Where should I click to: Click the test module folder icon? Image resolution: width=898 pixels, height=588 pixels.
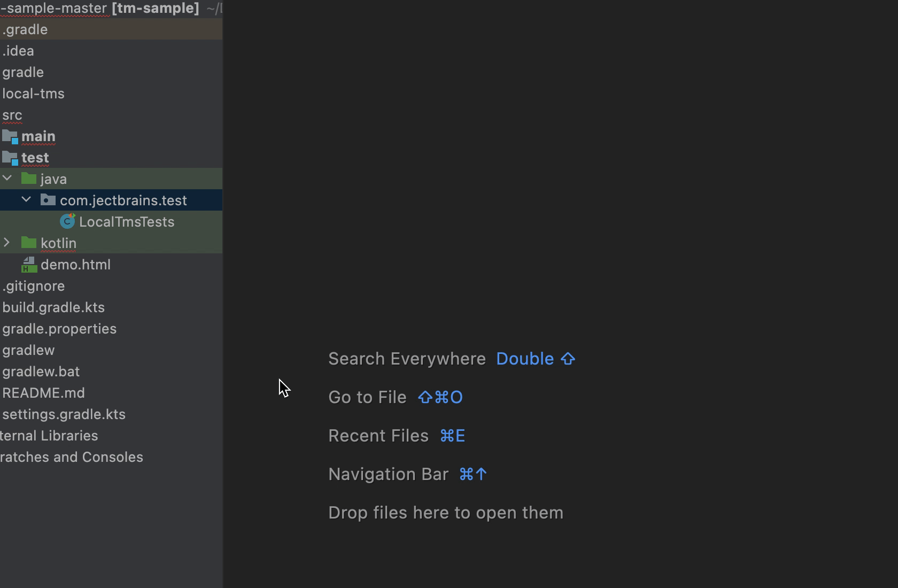click(x=10, y=158)
